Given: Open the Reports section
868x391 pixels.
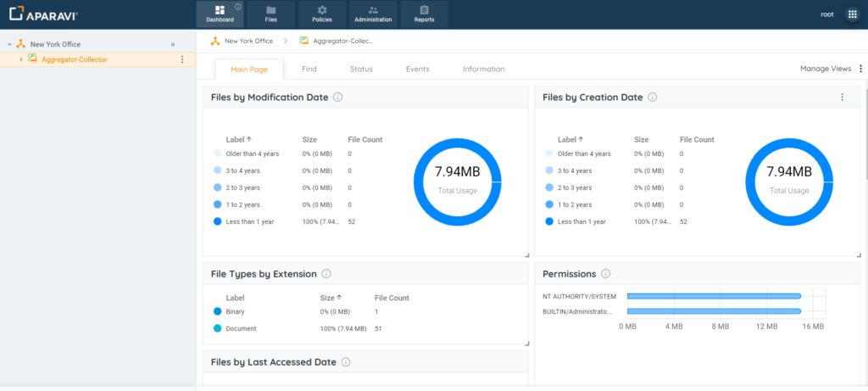Looking at the screenshot, I should pos(424,14).
